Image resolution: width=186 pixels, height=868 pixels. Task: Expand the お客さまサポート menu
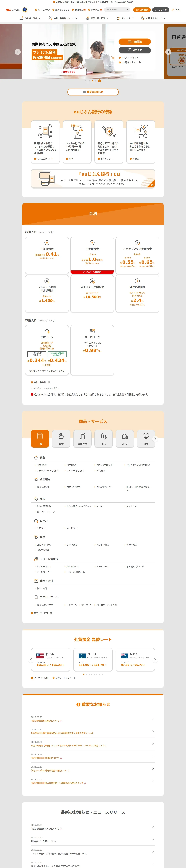point(153,18)
